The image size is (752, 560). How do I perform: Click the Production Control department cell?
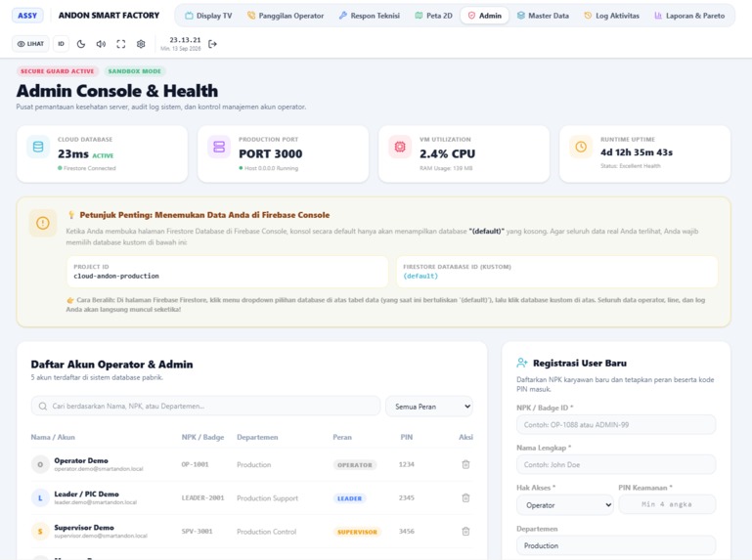[x=266, y=532]
